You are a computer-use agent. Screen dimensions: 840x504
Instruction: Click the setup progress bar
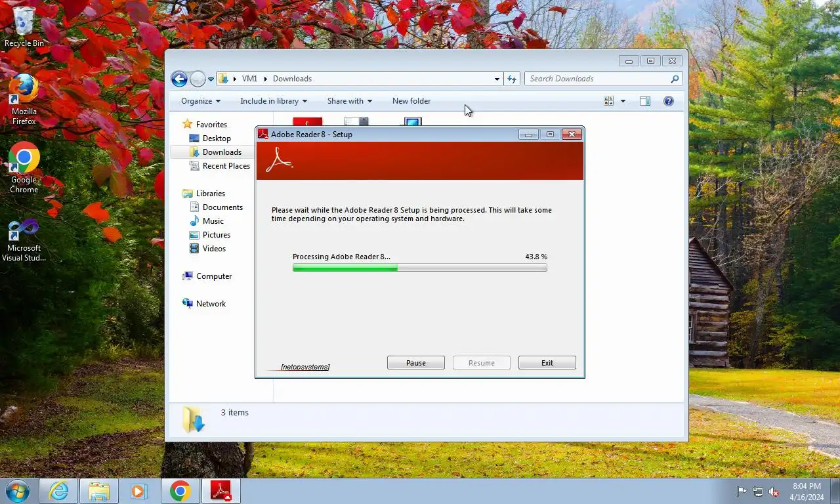tap(420, 268)
